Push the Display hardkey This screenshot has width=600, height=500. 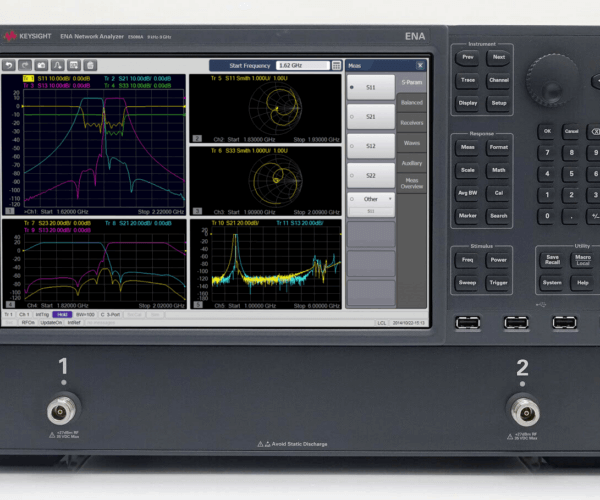(x=468, y=103)
